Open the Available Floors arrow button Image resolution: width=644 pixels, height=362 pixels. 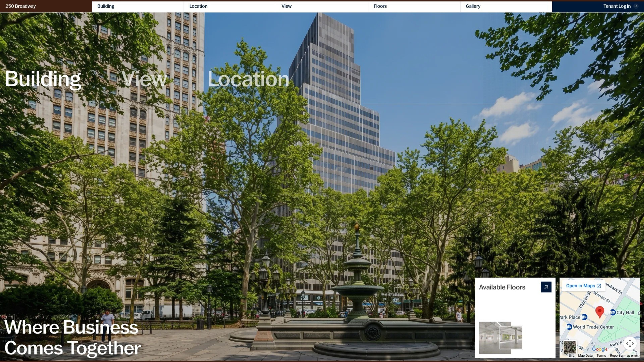546,287
